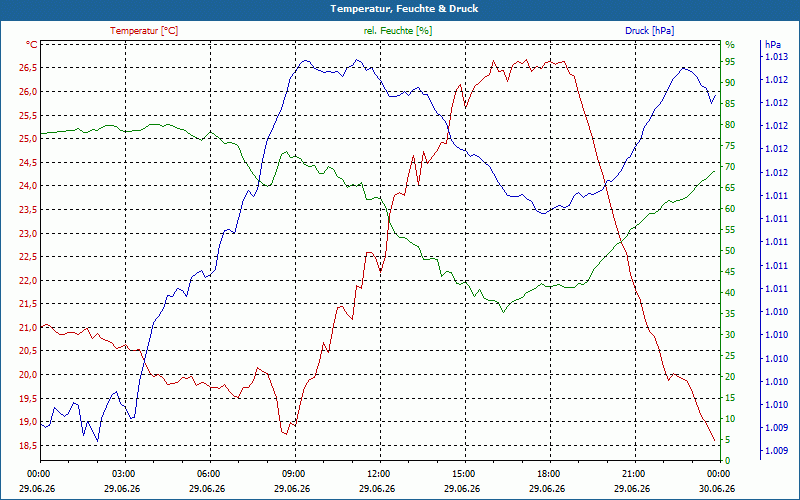800x500 pixels.
Task: Click the 50 humidity axis value
Action: coord(730,251)
